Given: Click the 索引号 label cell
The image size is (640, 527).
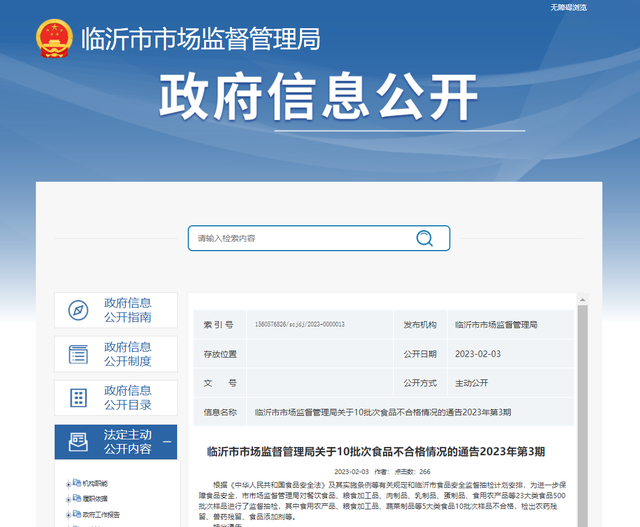Looking at the screenshot, I should point(220,325).
